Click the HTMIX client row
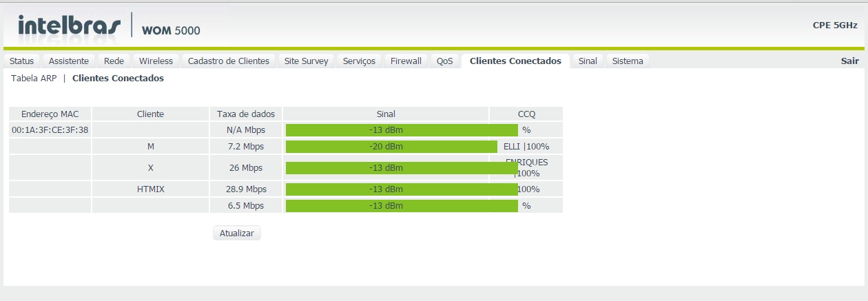 [150, 189]
